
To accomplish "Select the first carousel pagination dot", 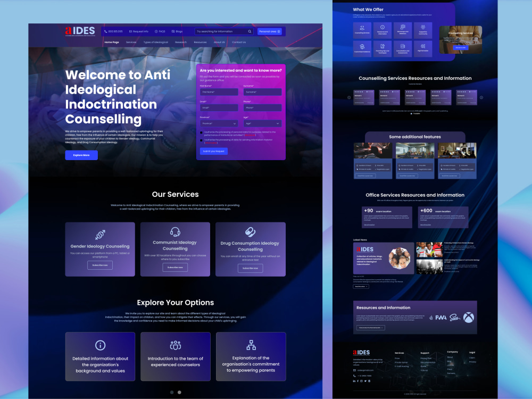I will pyautogui.click(x=172, y=392).
